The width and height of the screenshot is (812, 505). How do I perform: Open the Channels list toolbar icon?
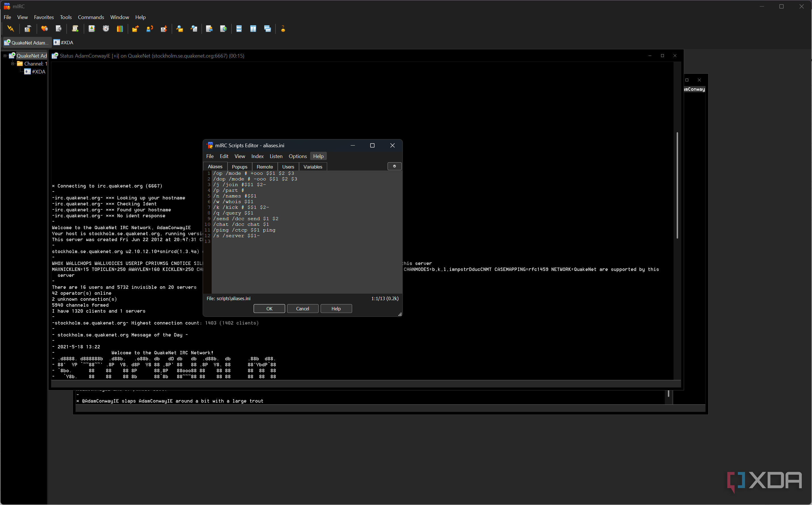(59, 29)
